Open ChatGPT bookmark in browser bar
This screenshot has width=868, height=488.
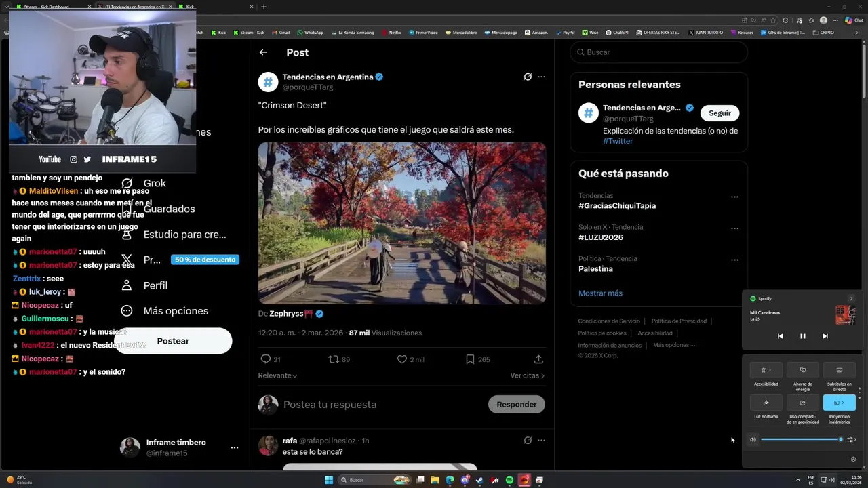[x=617, y=33]
